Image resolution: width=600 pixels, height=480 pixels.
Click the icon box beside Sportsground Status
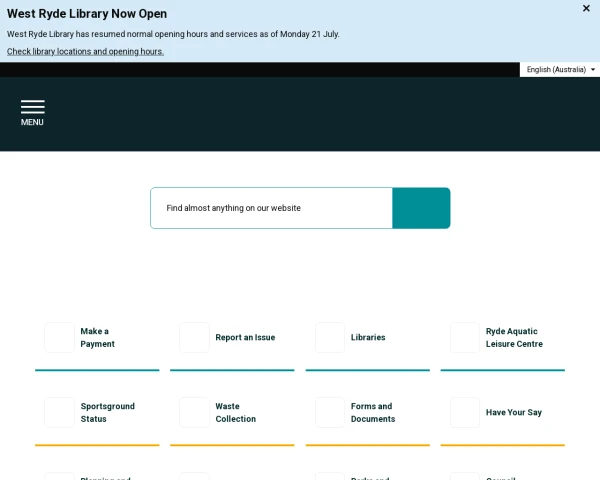pyautogui.click(x=59, y=412)
